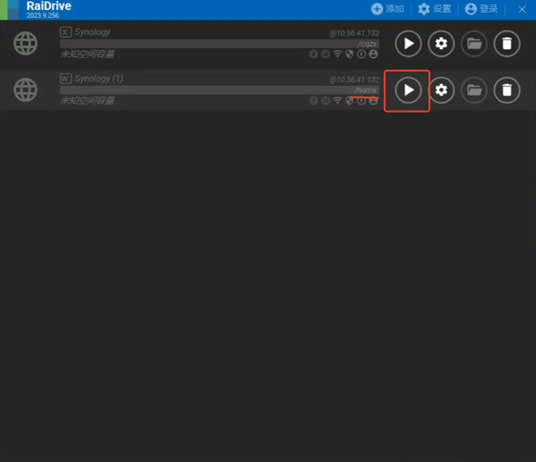Click 登录 to log in
This screenshot has height=462, width=536.
click(481, 9)
